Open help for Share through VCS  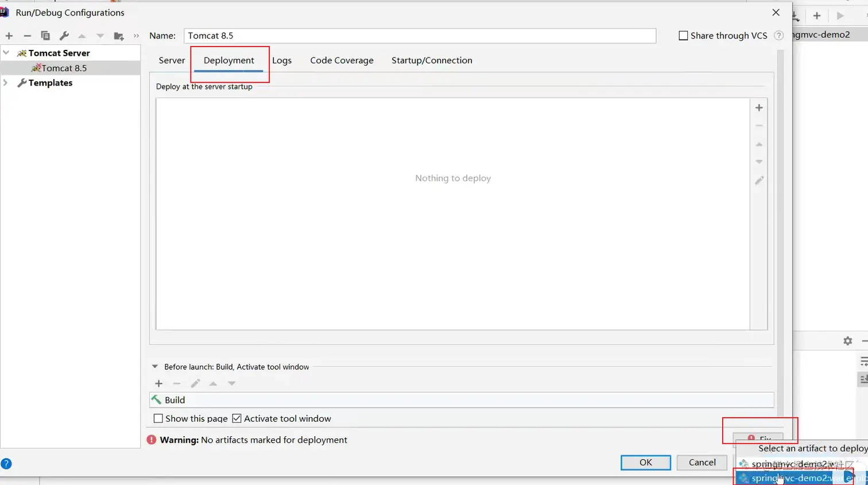point(779,36)
